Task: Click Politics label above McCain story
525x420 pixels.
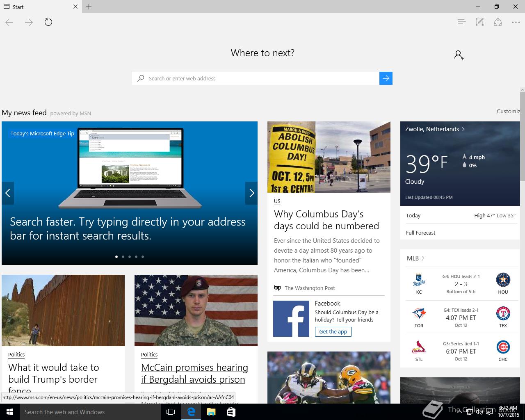Action: tap(149, 355)
